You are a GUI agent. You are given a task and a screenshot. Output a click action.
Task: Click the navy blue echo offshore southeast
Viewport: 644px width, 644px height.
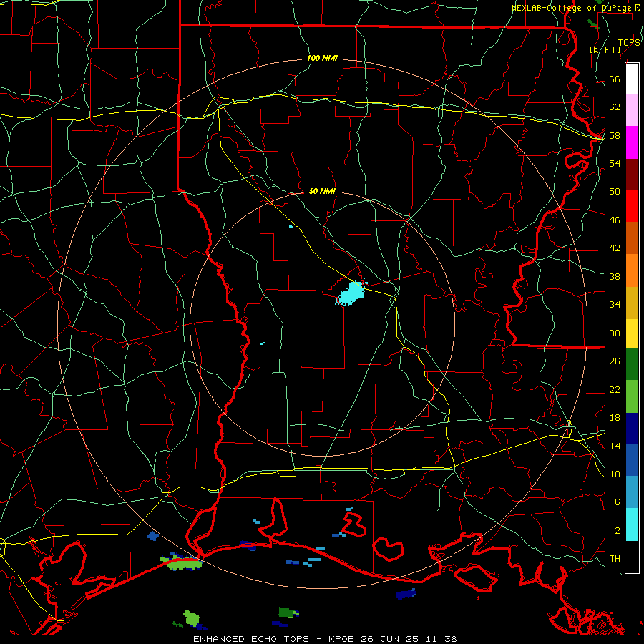click(406, 593)
